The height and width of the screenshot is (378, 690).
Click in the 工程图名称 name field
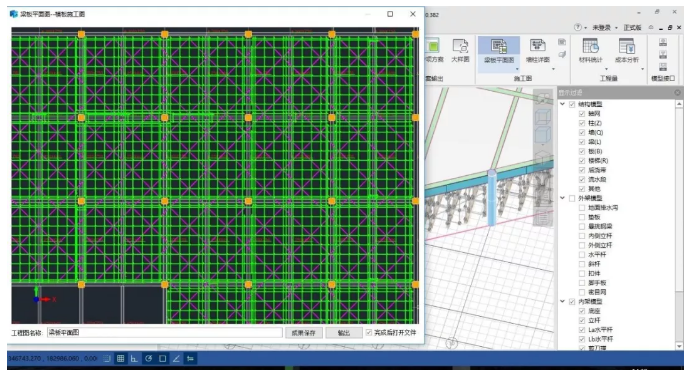165,333
